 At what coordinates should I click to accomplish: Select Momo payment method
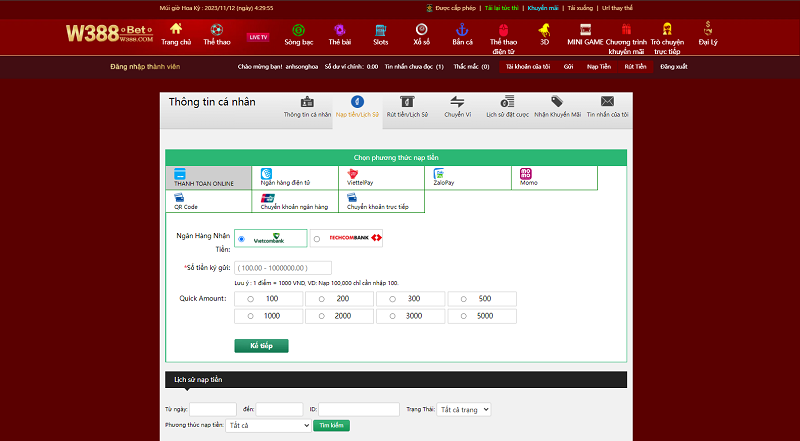tap(554, 178)
